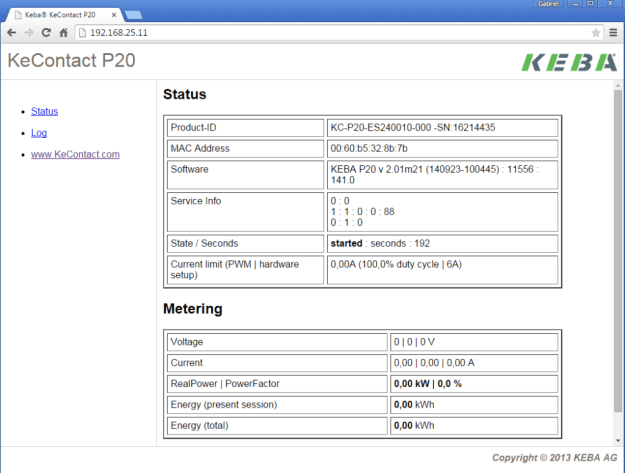Screen dimensions: 625x473
Task: Click the Energy (total) label
Action: [x=199, y=426]
